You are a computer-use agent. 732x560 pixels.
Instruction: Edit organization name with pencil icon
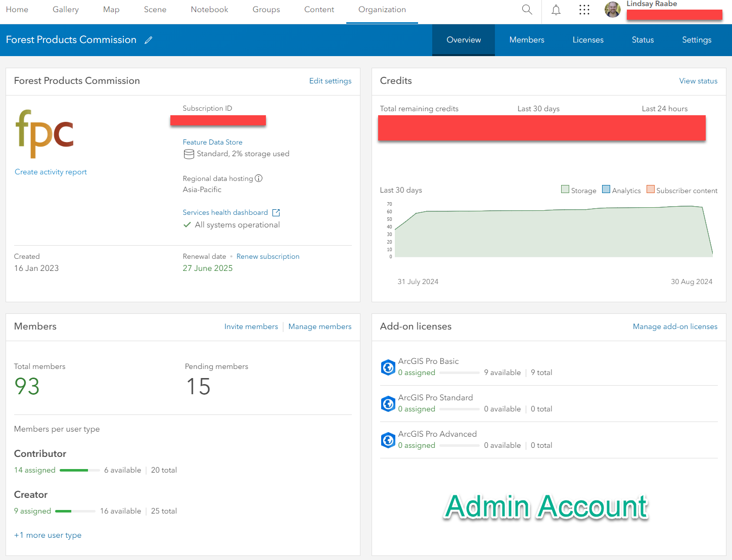[x=148, y=40]
